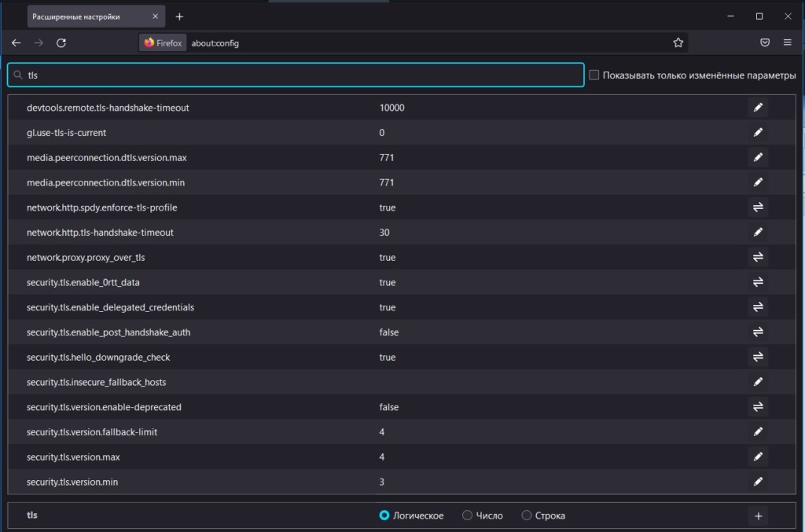805x532 pixels.
Task: Go forward with the forward arrow
Action: [39, 43]
